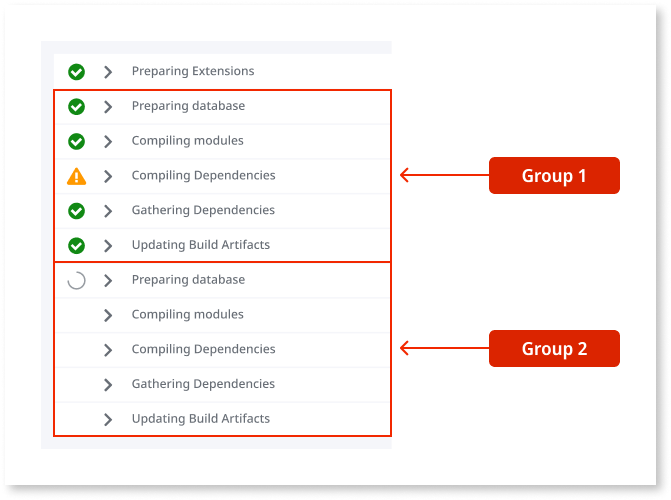Expand the Group 2 Gathering Dependencies chevron
This screenshot has height=500, width=671.
point(108,385)
